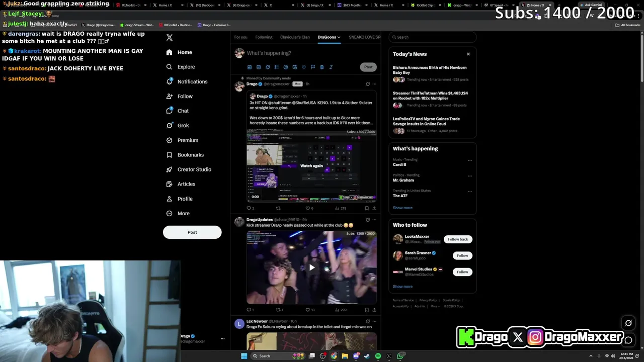Viewport: 644px width, 362px height.
Task: Share the DragoUpdates club post
Action: coord(374,310)
